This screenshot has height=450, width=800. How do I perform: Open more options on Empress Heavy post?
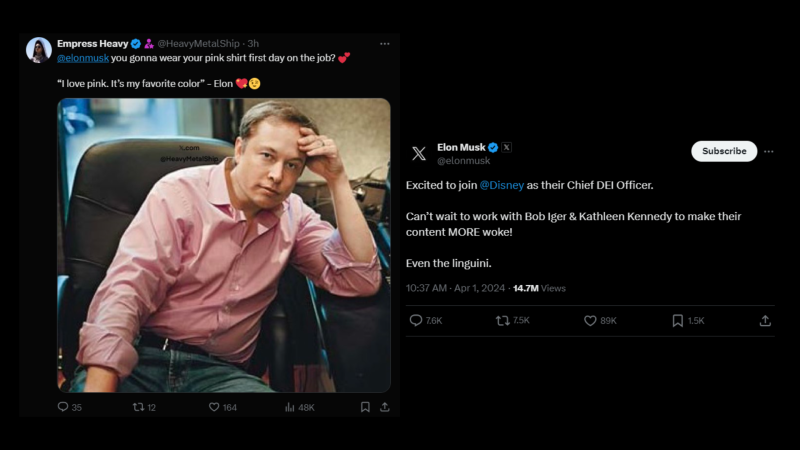(385, 44)
